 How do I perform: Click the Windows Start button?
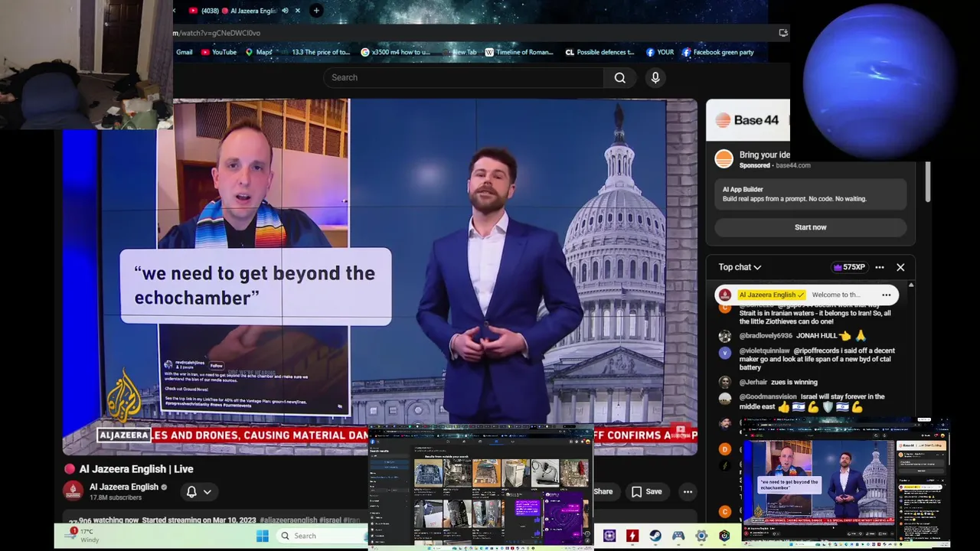[x=262, y=536]
